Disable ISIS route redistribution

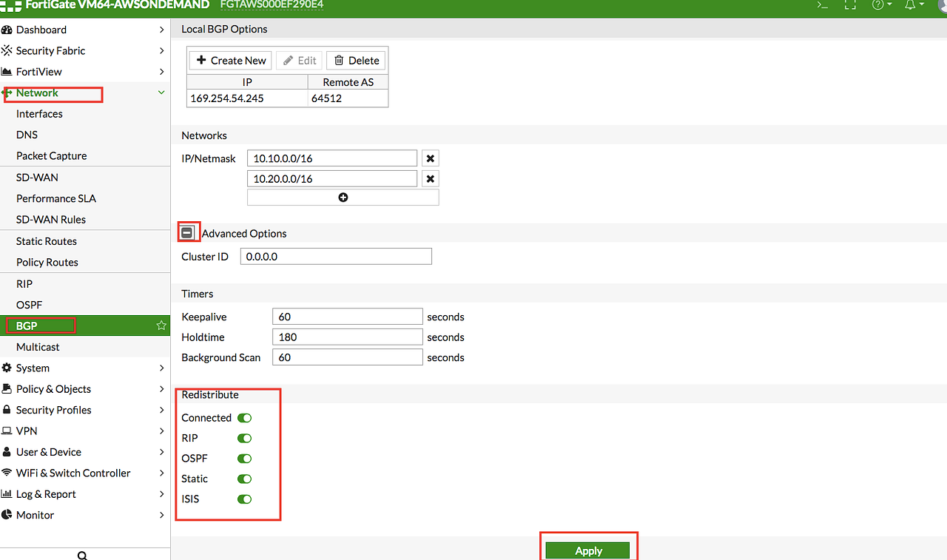(x=244, y=499)
